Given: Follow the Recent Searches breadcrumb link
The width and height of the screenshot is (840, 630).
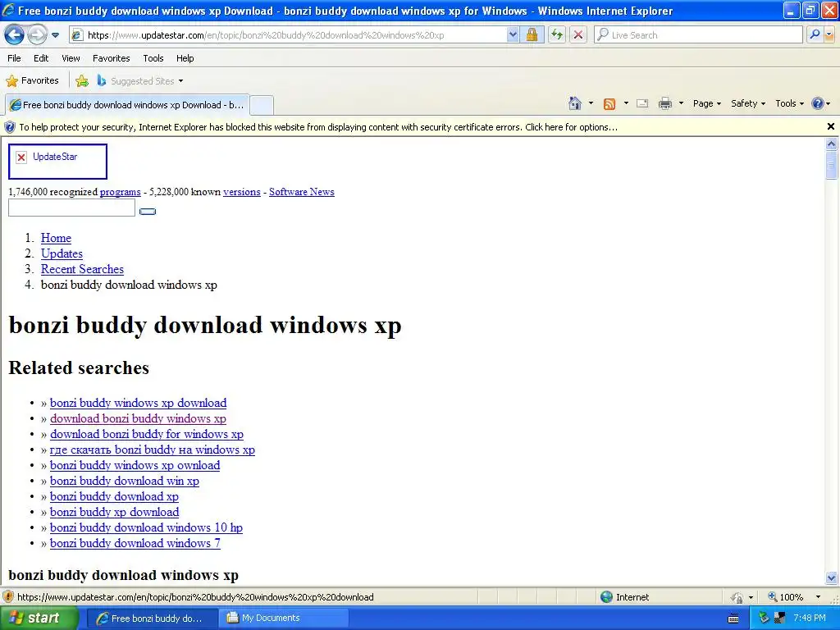Looking at the screenshot, I should (x=82, y=269).
